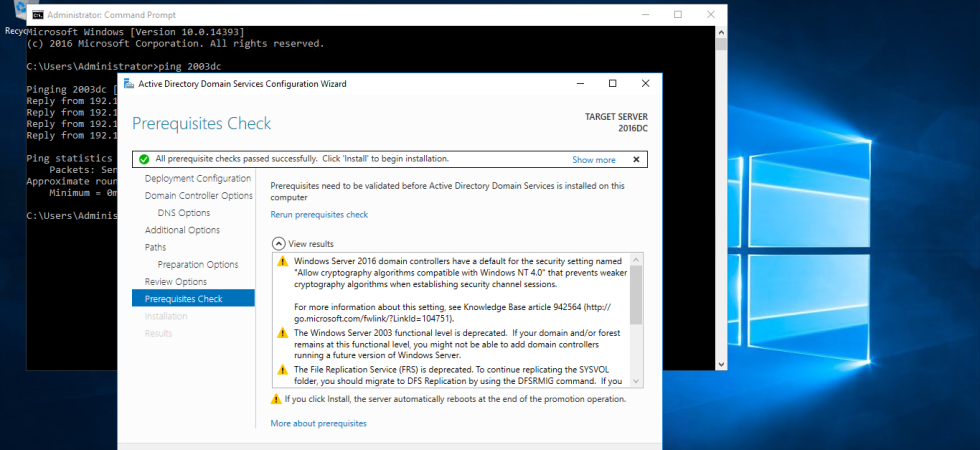Click the TARGET SERVER 2016DC label
This screenshot has height=450, width=980.
[616, 122]
